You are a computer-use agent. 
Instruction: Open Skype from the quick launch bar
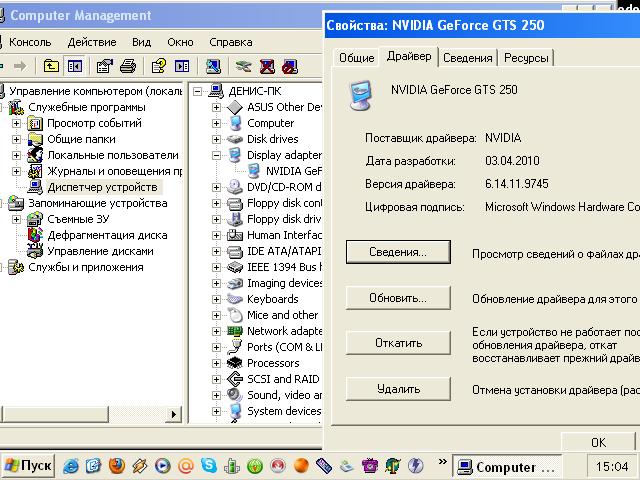(x=208, y=466)
